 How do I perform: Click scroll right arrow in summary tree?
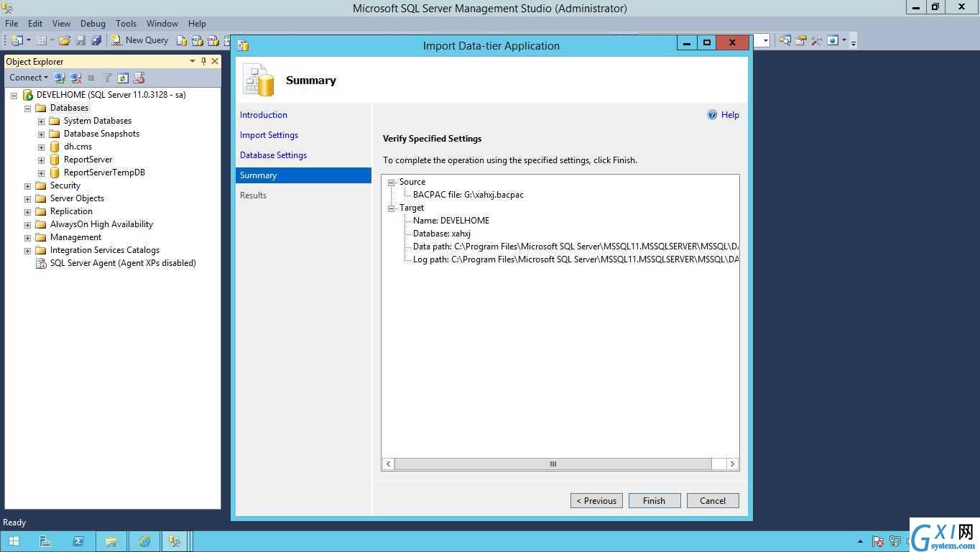pos(732,464)
